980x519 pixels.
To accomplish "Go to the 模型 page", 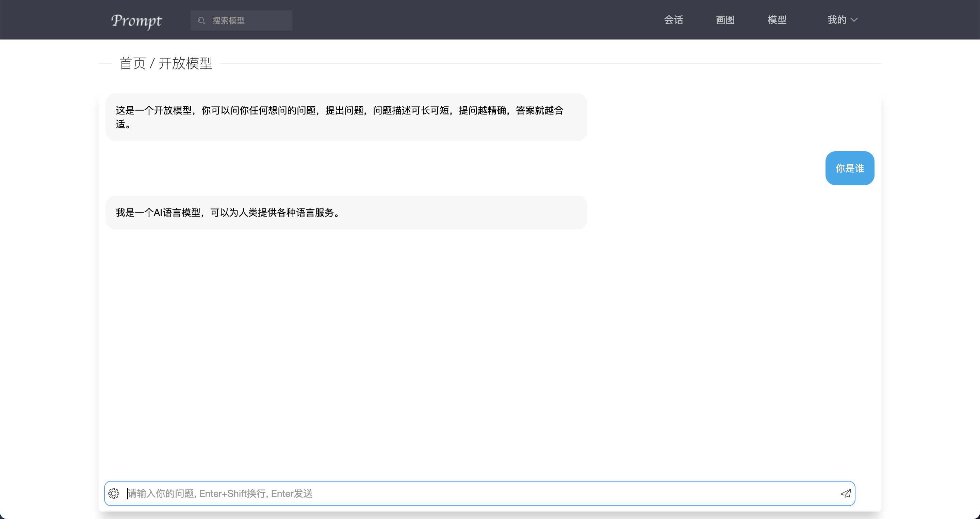I will coord(777,20).
